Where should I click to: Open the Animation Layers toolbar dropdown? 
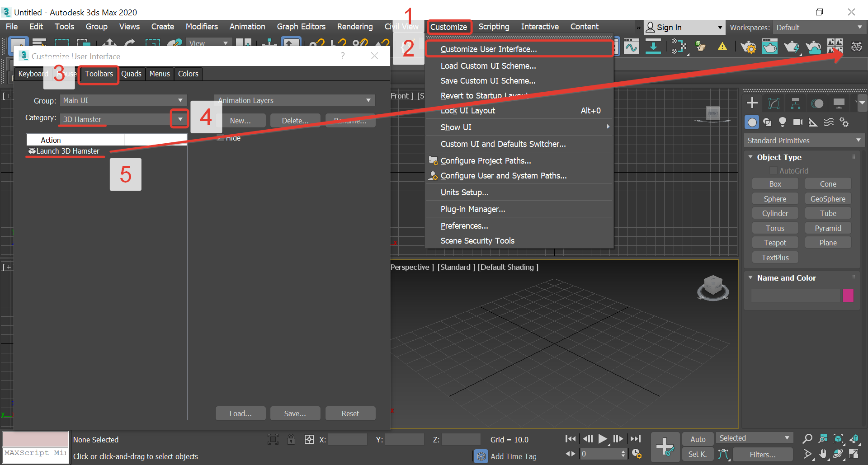pyautogui.click(x=295, y=100)
